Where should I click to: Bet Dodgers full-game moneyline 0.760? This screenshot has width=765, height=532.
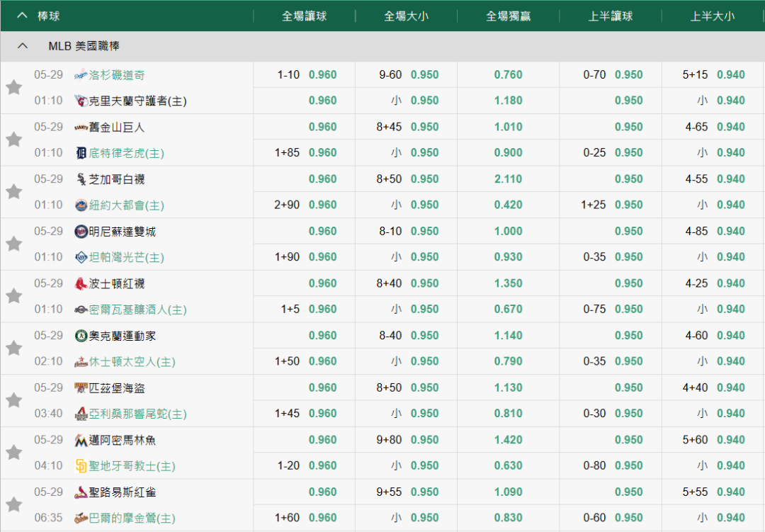[x=508, y=74]
